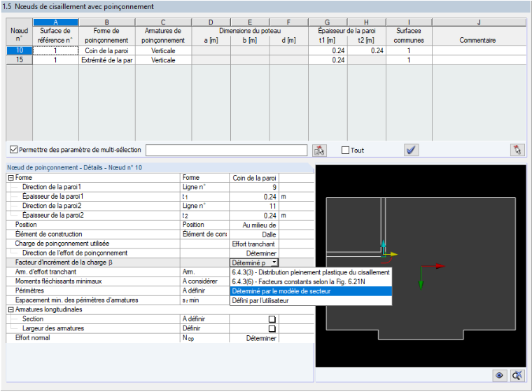Collapse the 'Armatures longitudinales' group
This screenshot has height=392, width=532.
coord(11,309)
